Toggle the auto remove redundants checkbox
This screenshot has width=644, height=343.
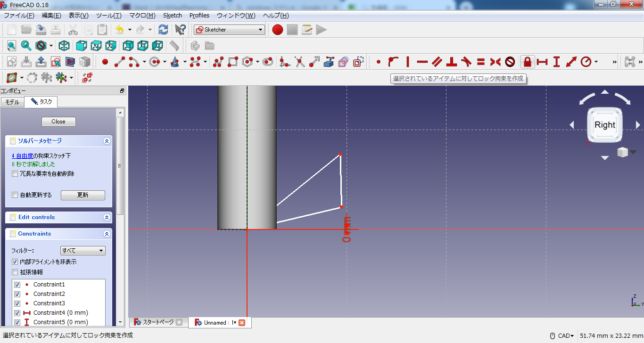tap(15, 174)
